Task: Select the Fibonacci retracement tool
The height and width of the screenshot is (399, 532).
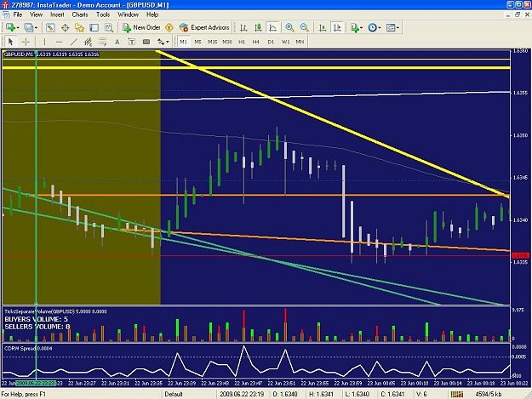Action: (x=102, y=42)
